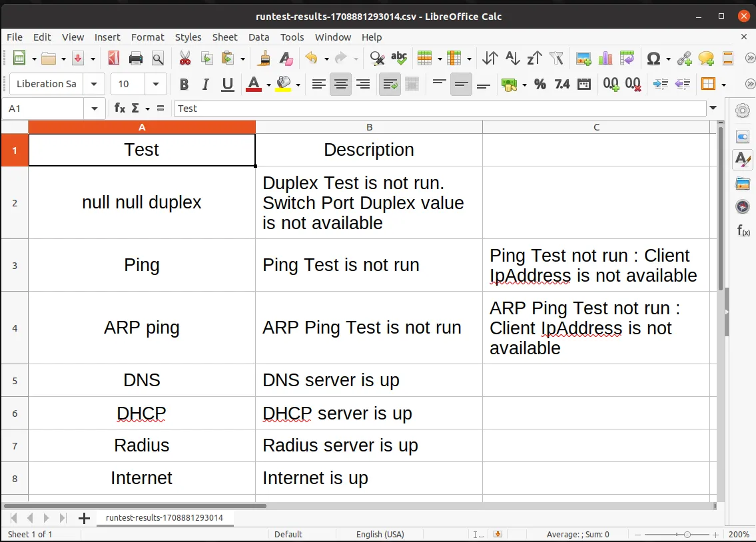
Task: Expand the formula bar
Action: coord(713,109)
